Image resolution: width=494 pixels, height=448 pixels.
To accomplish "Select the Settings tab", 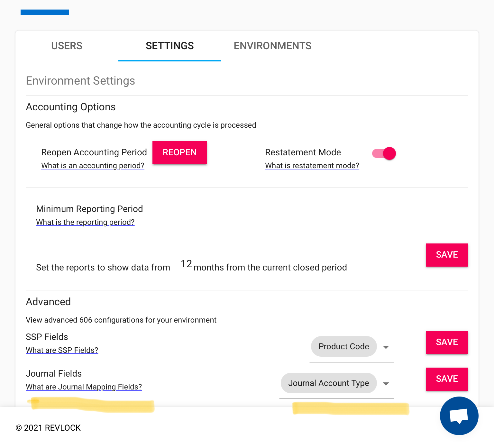I will (169, 46).
